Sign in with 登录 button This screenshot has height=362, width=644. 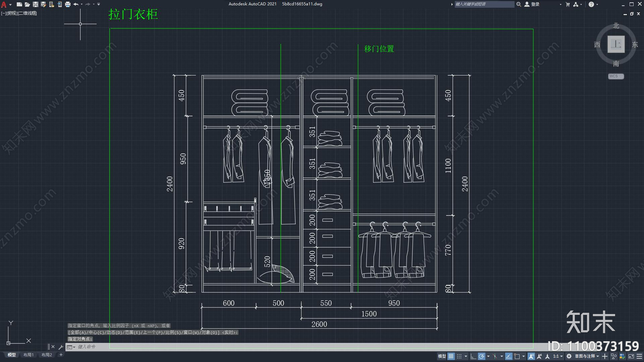click(532, 4)
